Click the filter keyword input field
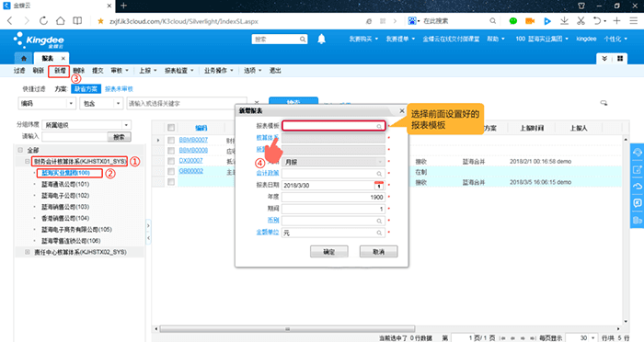Image resolution: width=644 pixels, height=342 pixels. pyautogui.click(x=187, y=104)
